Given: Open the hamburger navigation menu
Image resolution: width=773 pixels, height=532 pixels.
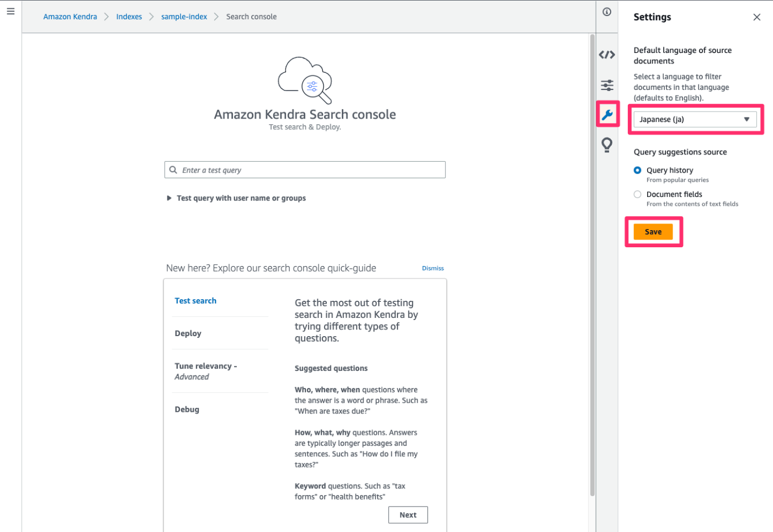Looking at the screenshot, I should tap(10, 11).
